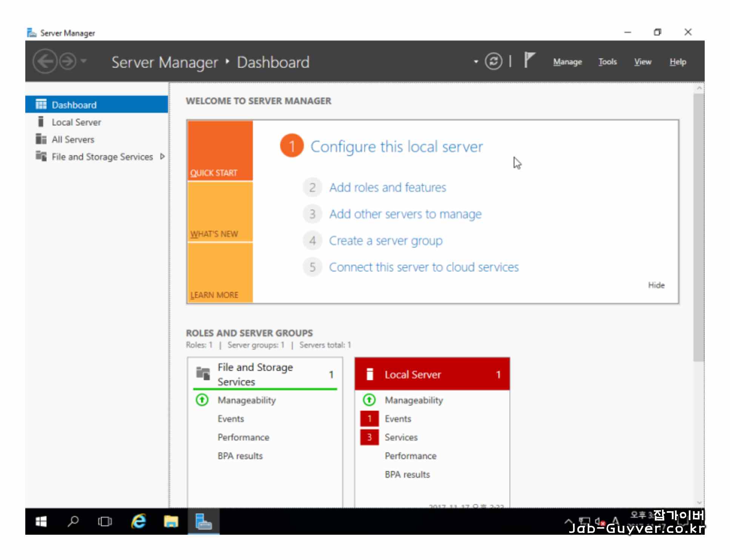Viewport: 730px width, 560px height.
Task: Expand File and Storage Services sidebar arrow
Action: click(162, 157)
